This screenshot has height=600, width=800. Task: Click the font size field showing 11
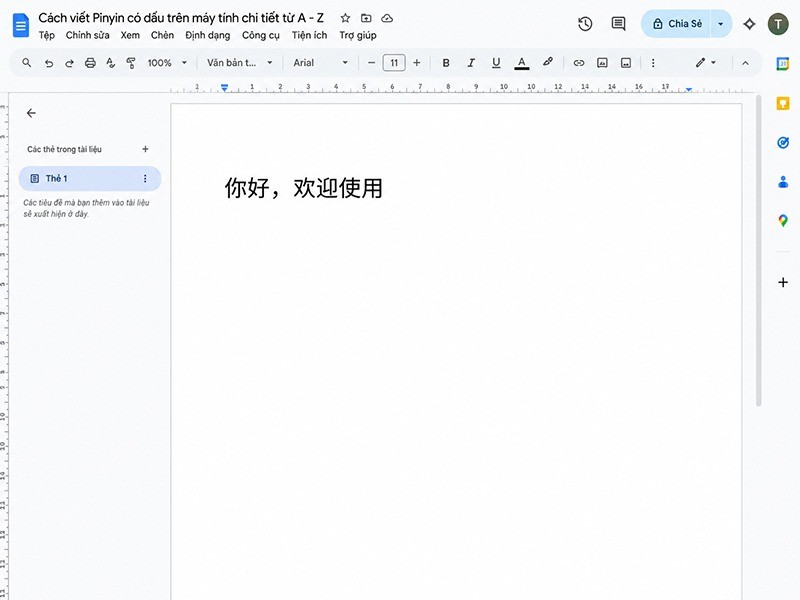pos(394,63)
